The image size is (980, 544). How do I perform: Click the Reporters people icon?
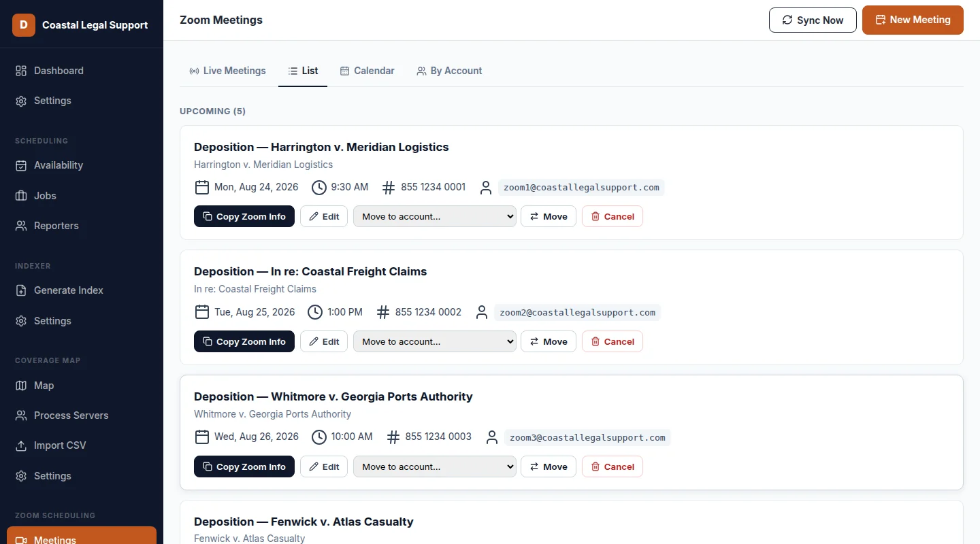[x=21, y=226]
